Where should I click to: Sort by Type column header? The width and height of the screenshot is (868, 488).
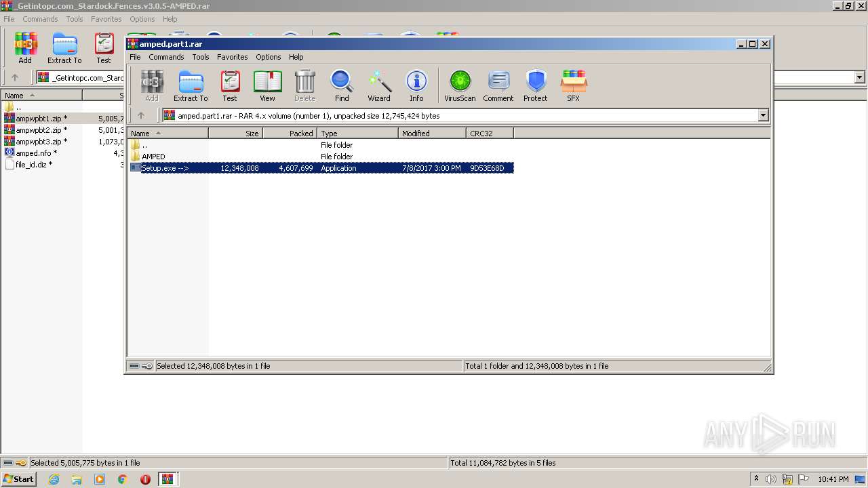pos(357,134)
